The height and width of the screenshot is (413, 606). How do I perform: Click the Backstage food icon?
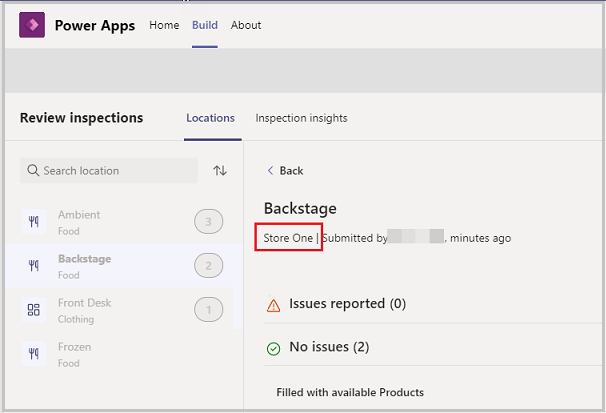click(34, 266)
